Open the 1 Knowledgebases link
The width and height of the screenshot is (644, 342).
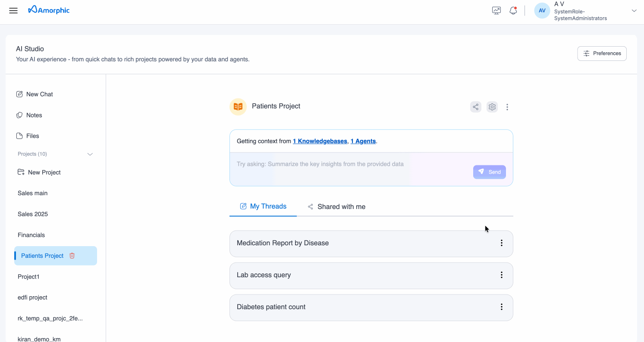pos(320,141)
